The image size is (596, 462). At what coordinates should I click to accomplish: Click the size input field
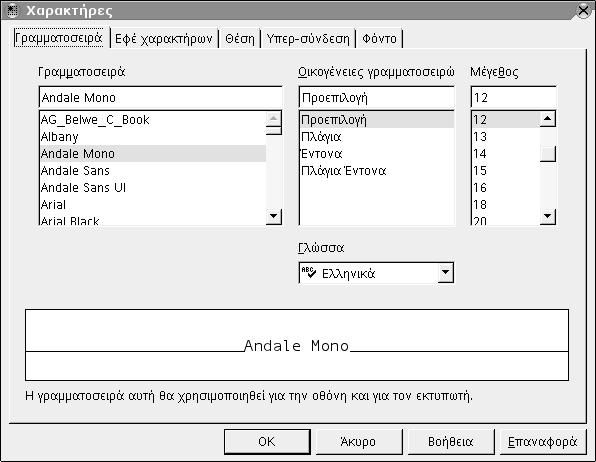514,98
